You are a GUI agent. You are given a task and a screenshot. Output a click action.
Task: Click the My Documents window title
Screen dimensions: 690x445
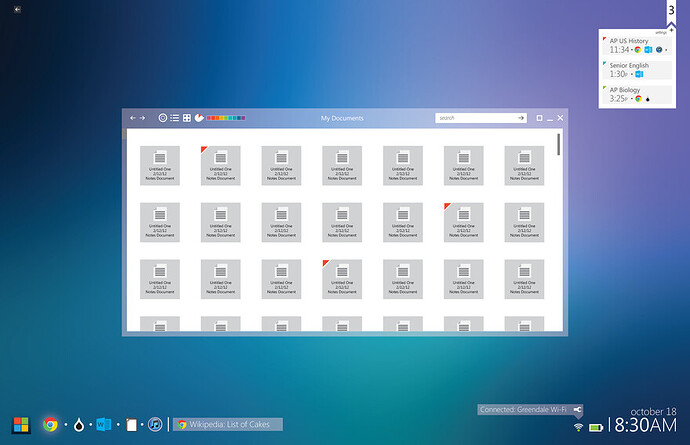tap(342, 118)
